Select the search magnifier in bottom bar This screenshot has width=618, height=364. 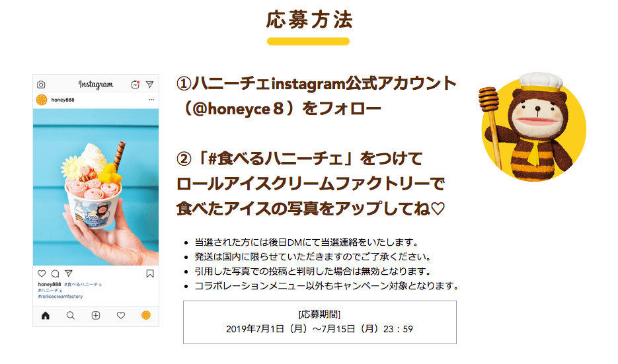(x=71, y=315)
